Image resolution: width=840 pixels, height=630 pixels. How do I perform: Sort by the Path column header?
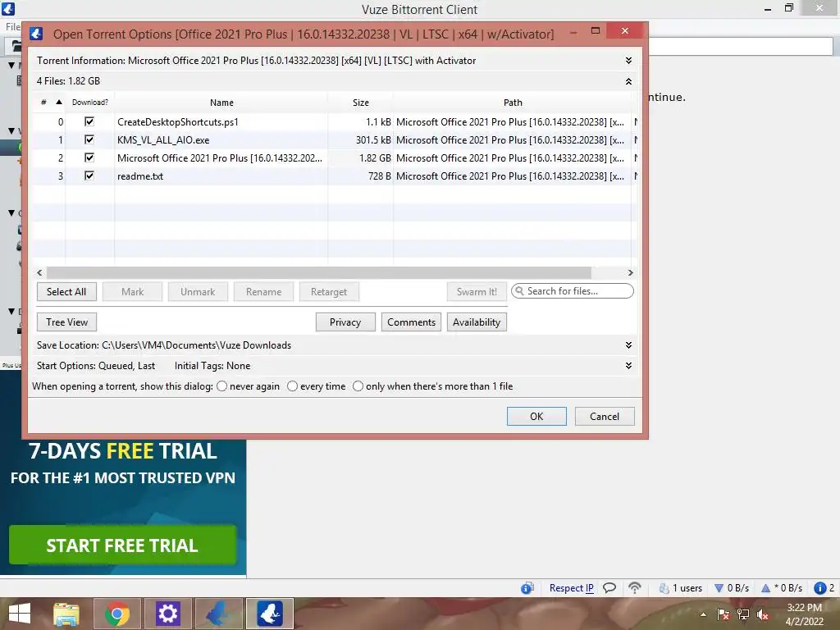pyautogui.click(x=513, y=103)
